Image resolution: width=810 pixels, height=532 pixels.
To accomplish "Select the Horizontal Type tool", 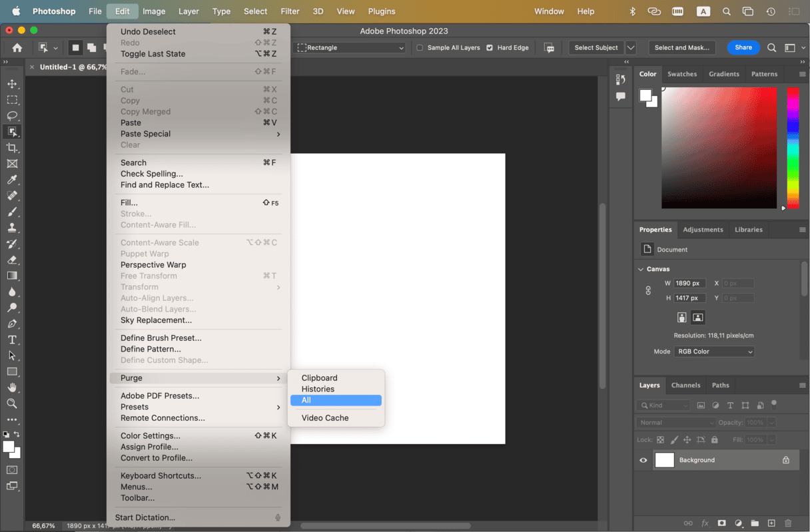I will tap(12, 340).
